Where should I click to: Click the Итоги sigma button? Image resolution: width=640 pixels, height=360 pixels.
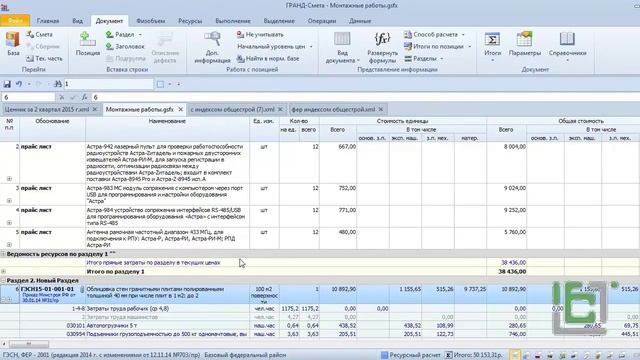492,40
